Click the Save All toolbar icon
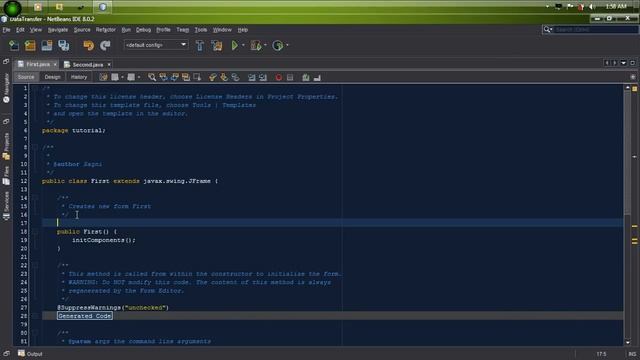The height and width of the screenshot is (360, 640). 64,45
